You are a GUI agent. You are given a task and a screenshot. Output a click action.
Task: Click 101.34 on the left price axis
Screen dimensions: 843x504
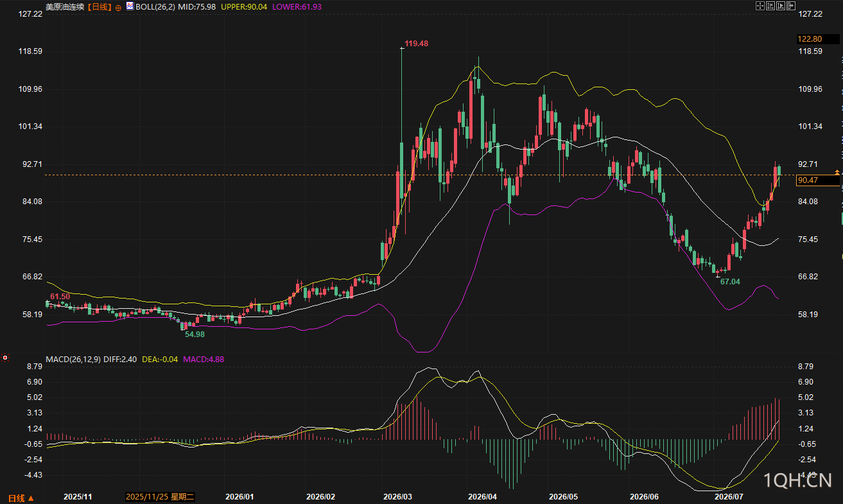pos(30,126)
